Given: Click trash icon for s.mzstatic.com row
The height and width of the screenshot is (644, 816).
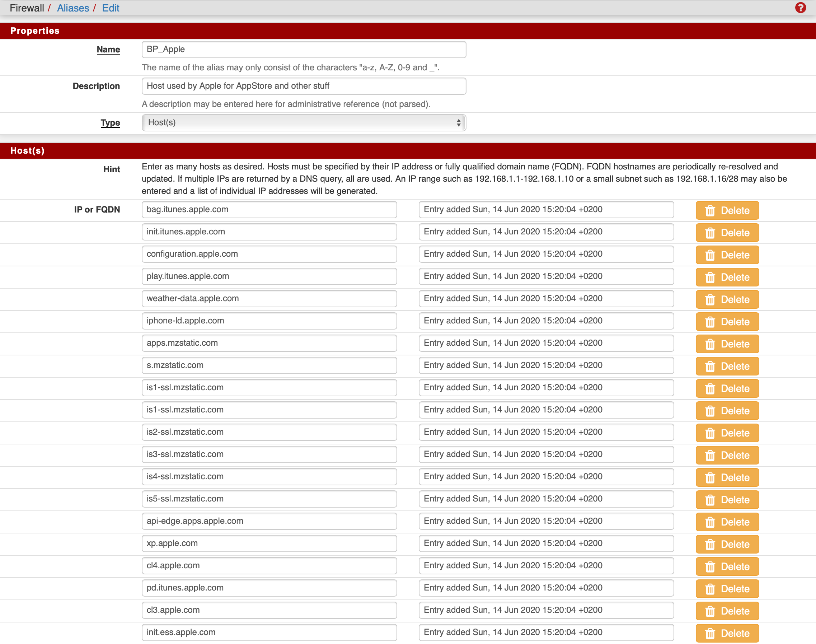Looking at the screenshot, I should 710,366.
